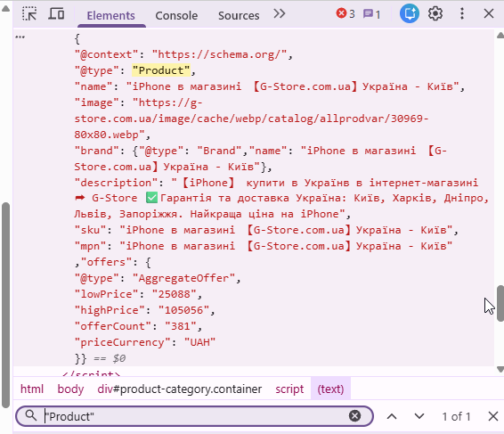504x434 pixels.
Task: Click the ellipsis next to the selected node
Action: (20, 37)
